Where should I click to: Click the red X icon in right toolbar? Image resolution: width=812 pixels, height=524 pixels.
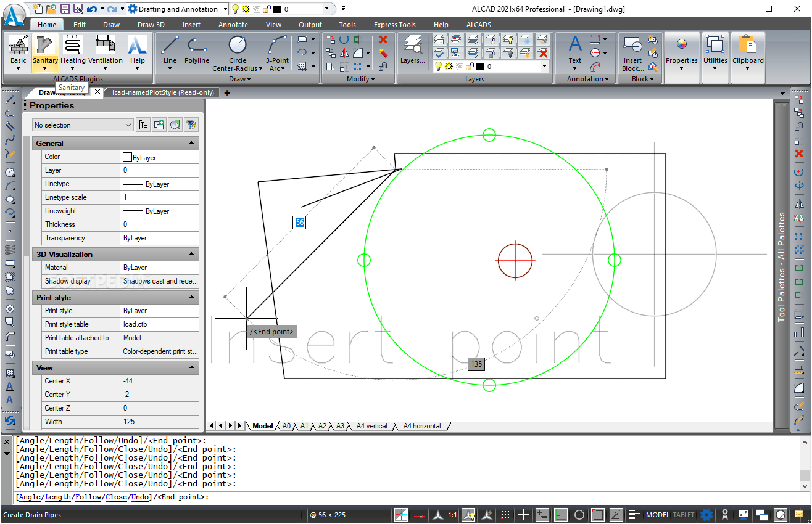click(799, 153)
